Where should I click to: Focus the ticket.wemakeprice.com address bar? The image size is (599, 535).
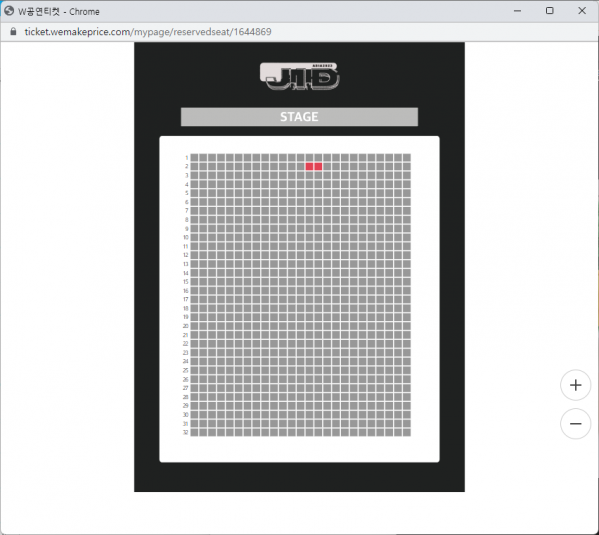[x=148, y=32]
